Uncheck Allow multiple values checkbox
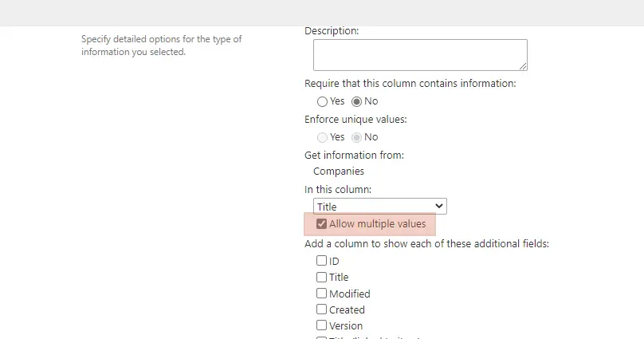Viewport: 644px width, 339px height. [x=321, y=224]
